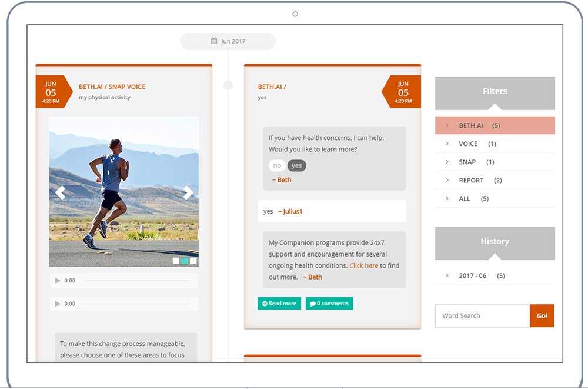Play the first audio clip
Screen dimensions: 588x389
(x=58, y=281)
